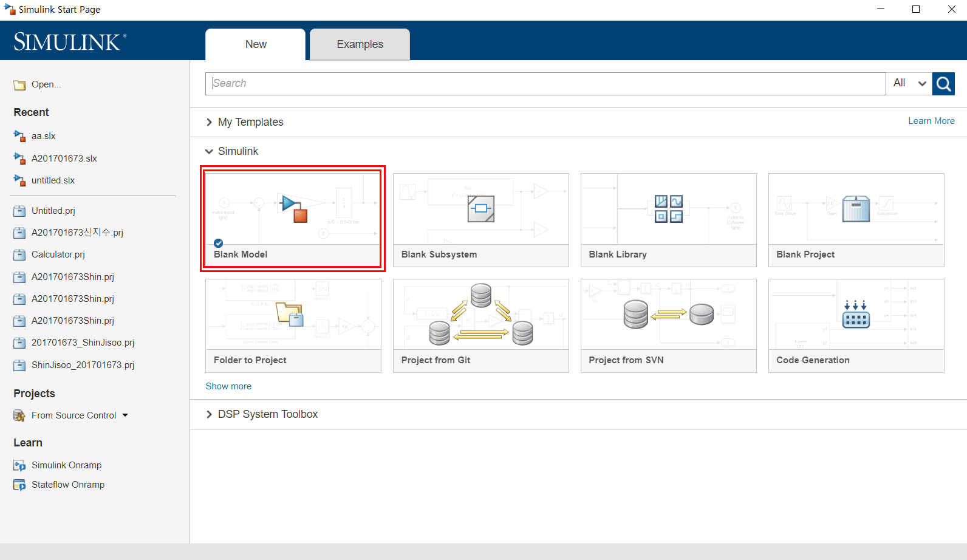Screen dimensions: 967x560
Task: Click the Project from SVN databases icon
Action: tap(669, 314)
